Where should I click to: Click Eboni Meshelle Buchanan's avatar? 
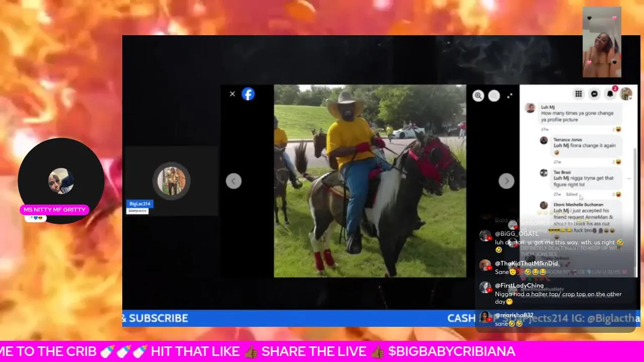coord(544,205)
